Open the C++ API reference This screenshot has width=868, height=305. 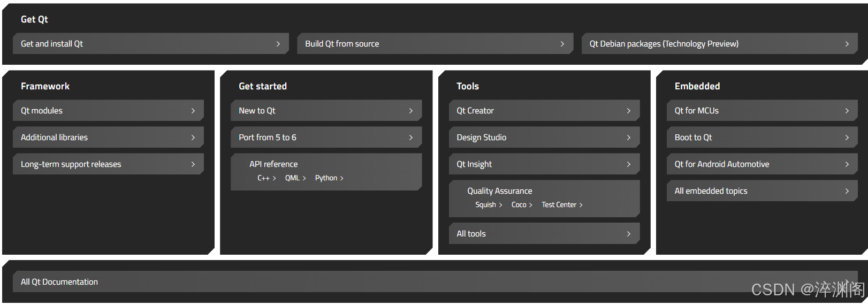point(267,178)
